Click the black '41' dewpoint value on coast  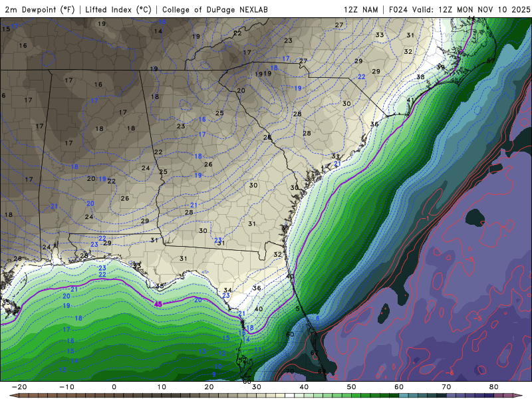point(410,100)
